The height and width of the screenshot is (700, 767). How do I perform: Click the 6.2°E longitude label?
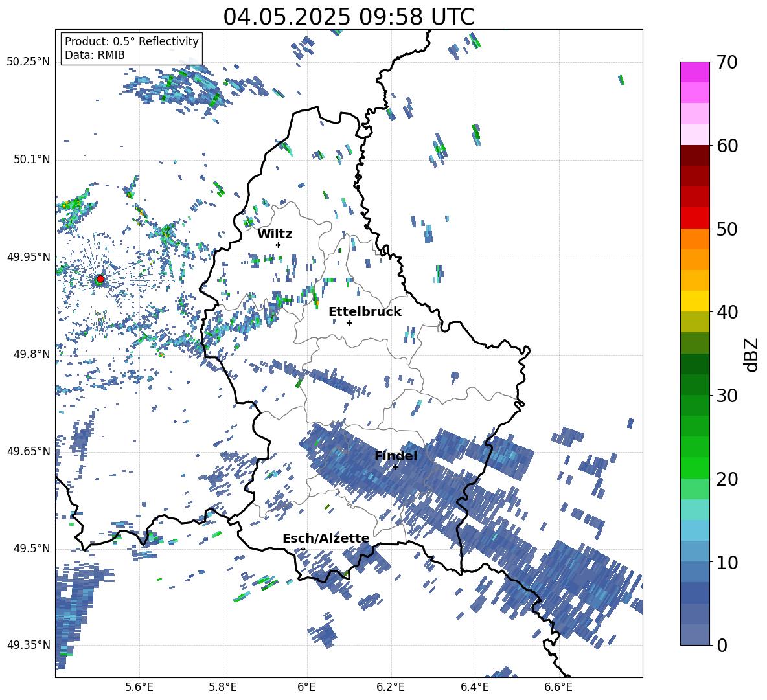(x=391, y=687)
